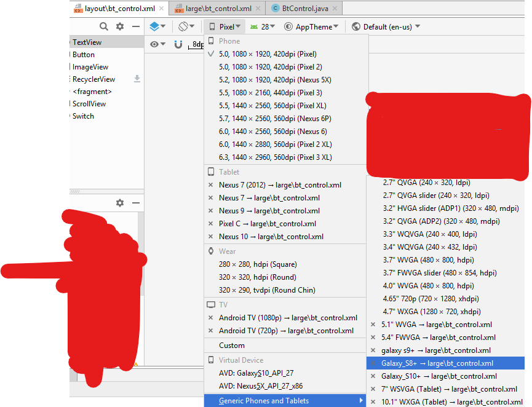Switch to layout\bt_control.xml tab
This screenshot has width=532, height=407.
click(x=120, y=9)
